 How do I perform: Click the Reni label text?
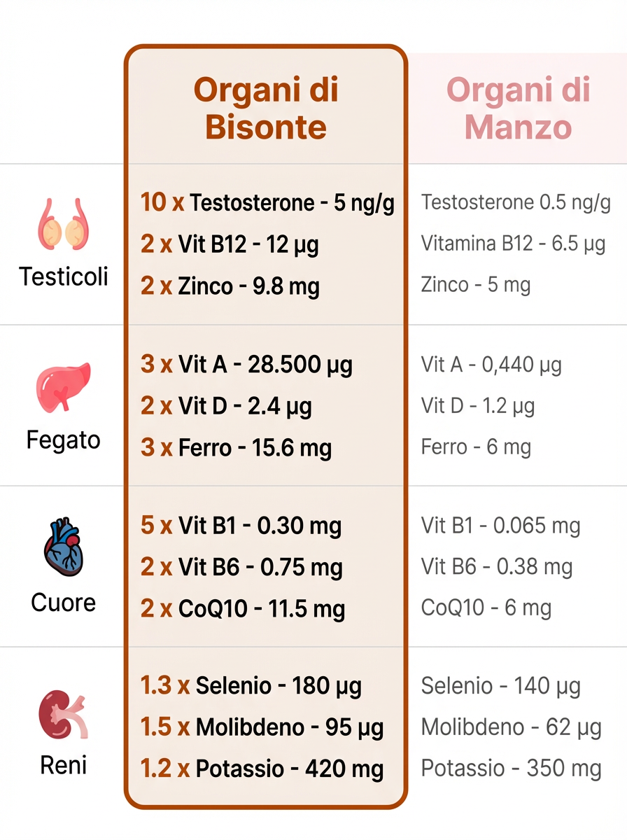[63, 765]
